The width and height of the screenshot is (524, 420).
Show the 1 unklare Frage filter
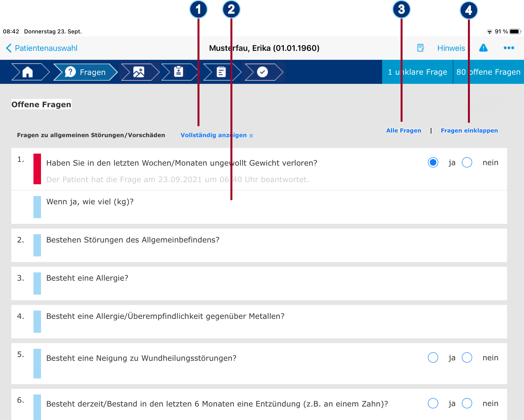coord(418,72)
